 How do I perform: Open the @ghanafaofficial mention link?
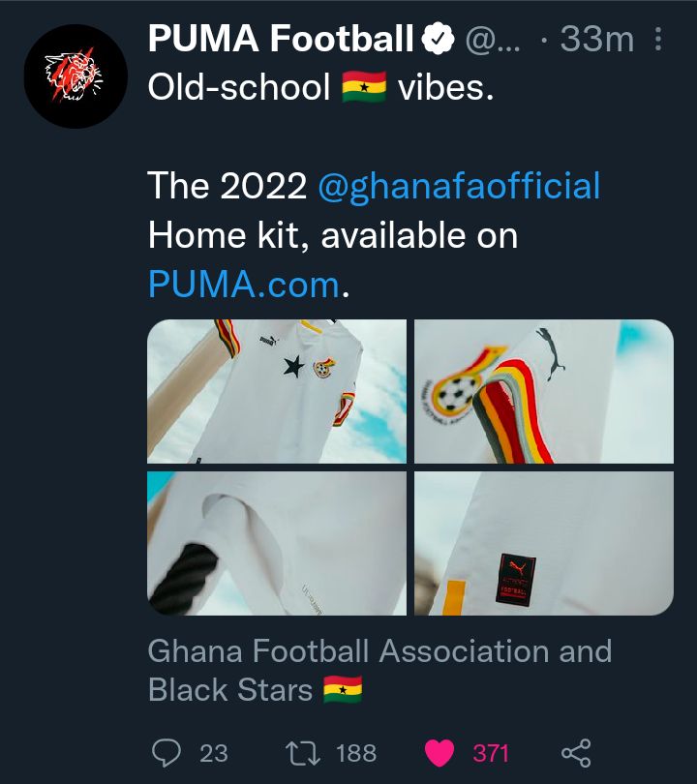pyautogui.click(x=459, y=186)
